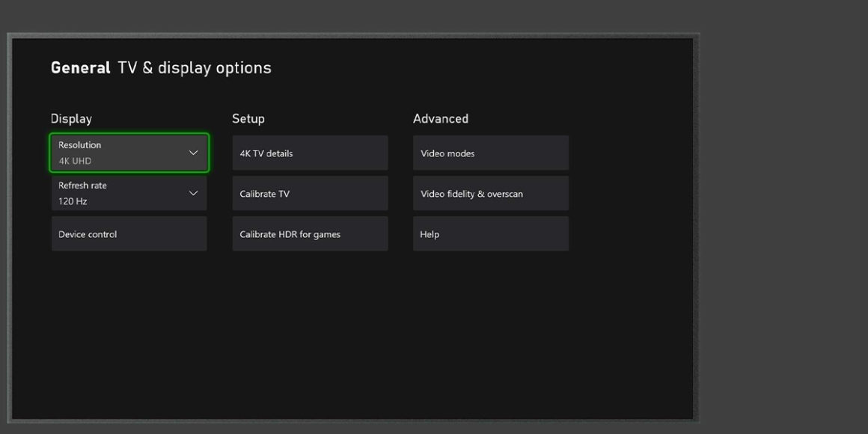This screenshot has height=434, width=868.
Task: Click the Resolution chevron arrow
Action: [193, 153]
